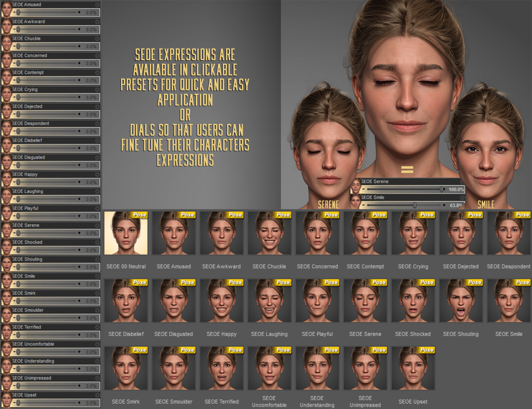Click the minus stepper on SEOE Contempt dial
This screenshot has width=532, height=409.
[14, 80]
